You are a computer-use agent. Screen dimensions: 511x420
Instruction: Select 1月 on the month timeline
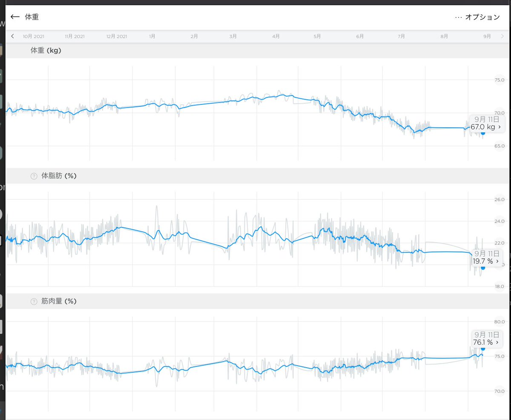(x=152, y=37)
